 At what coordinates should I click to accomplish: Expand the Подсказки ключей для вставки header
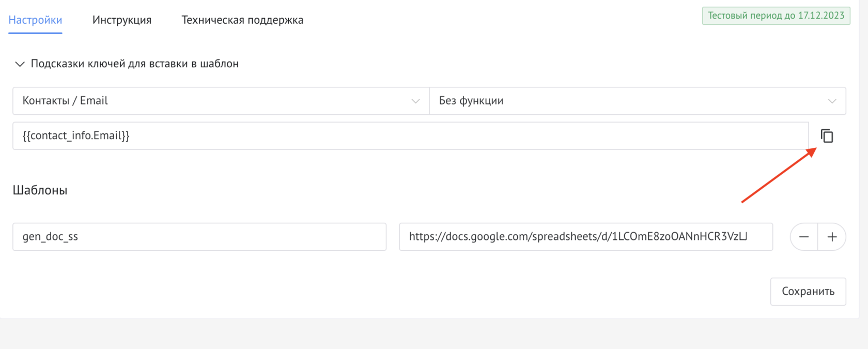point(134,64)
